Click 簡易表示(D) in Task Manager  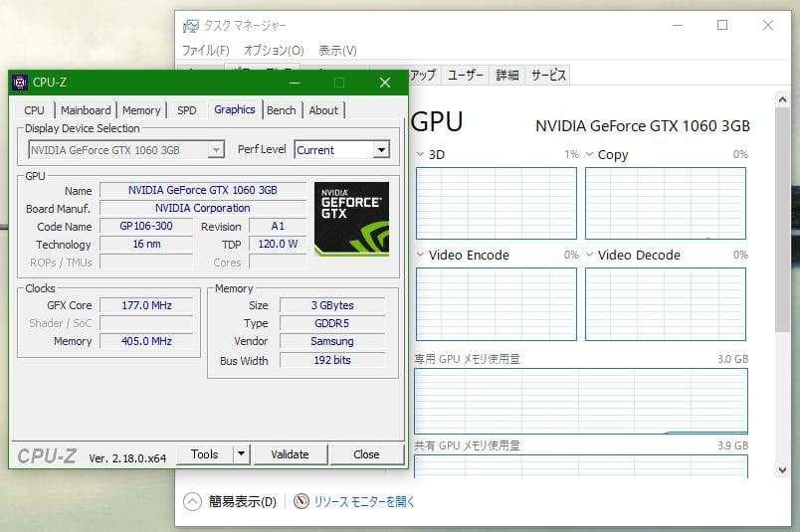pos(243,501)
